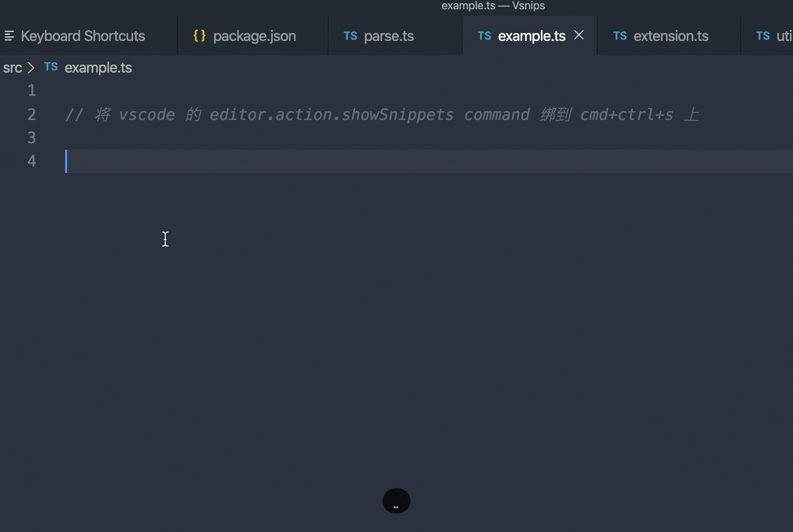
Task: Select line number 3 in the gutter
Action: click(x=32, y=138)
